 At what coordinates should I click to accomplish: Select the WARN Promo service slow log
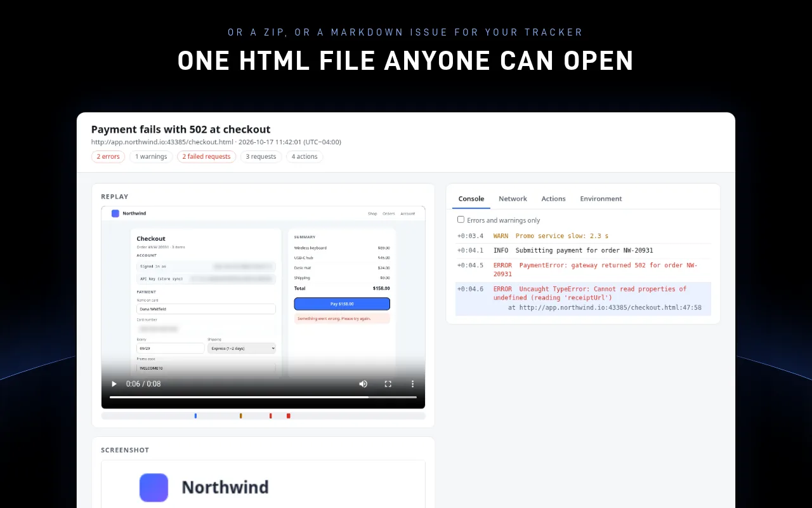(x=583, y=236)
